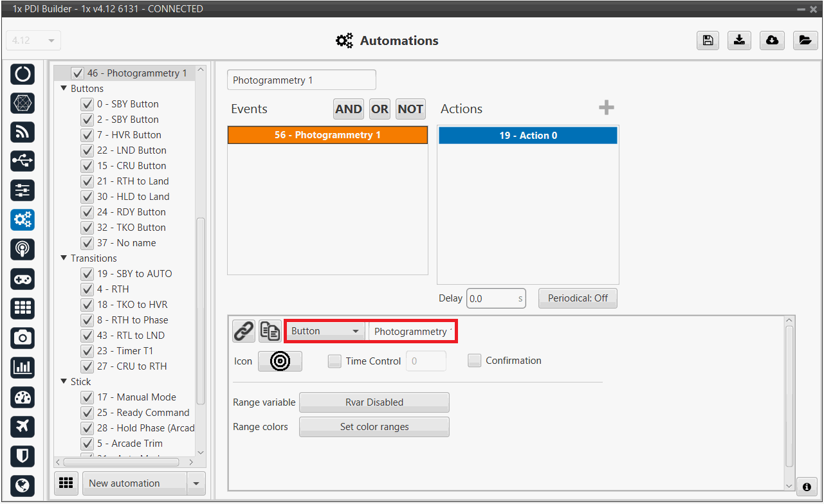
Task: Click the save floppy disk icon
Action: pos(708,40)
